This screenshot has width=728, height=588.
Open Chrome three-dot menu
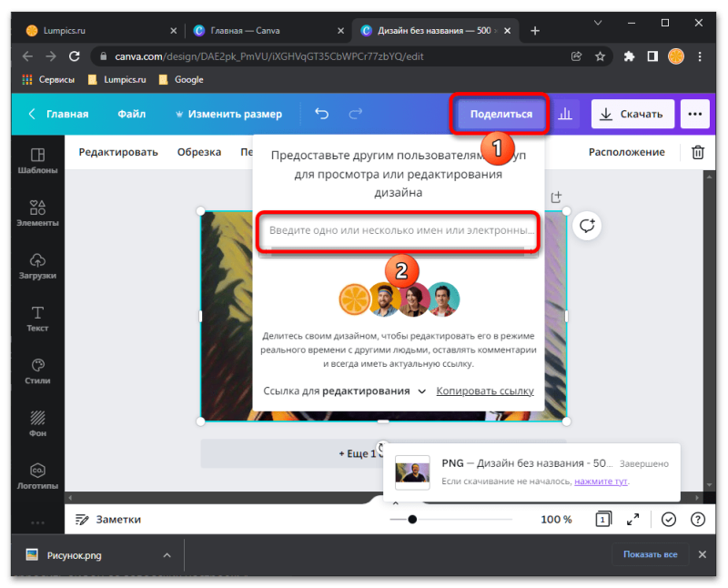[x=699, y=56]
